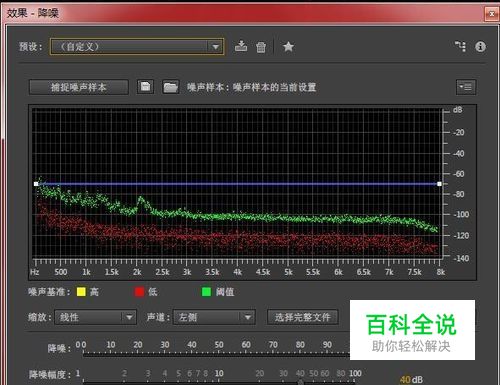Click the 降噪幅度 slider handle
Screen dimensions: 500x385
pos(300,382)
